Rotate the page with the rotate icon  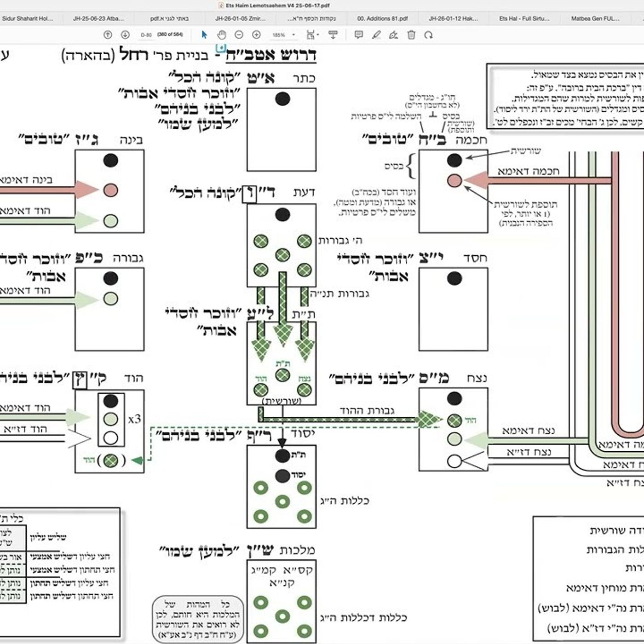(428, 35)
